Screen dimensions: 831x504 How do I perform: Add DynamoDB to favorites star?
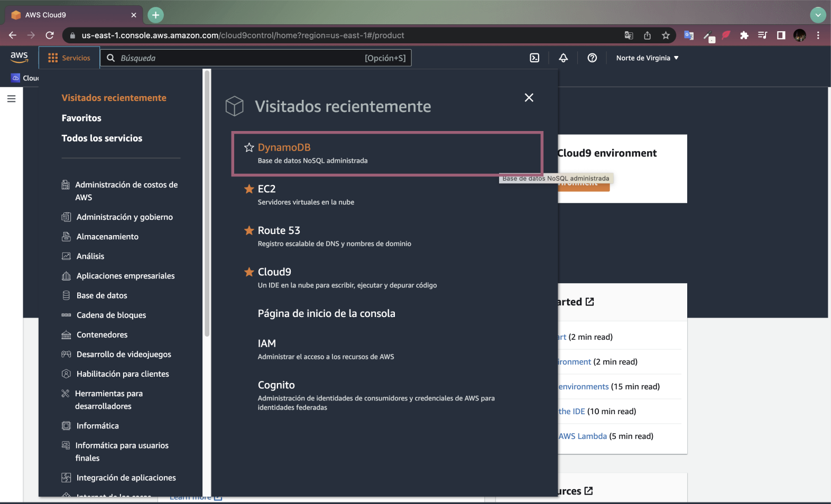point(249,147)
